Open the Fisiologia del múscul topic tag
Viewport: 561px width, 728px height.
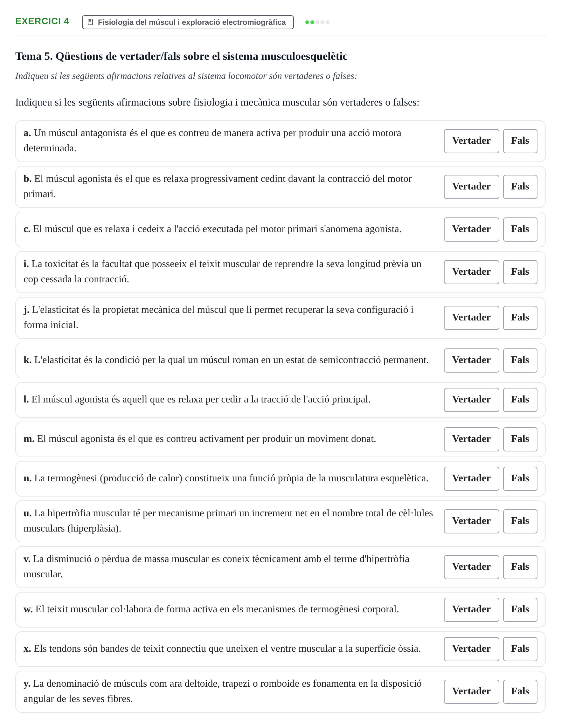click(188, 22)
